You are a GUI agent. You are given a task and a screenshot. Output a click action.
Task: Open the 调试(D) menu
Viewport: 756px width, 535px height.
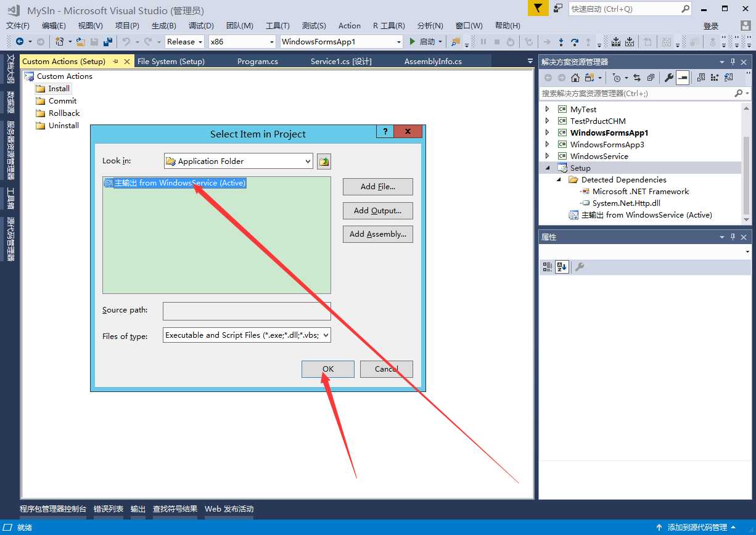pyautogui.click(x=201, y=26)
